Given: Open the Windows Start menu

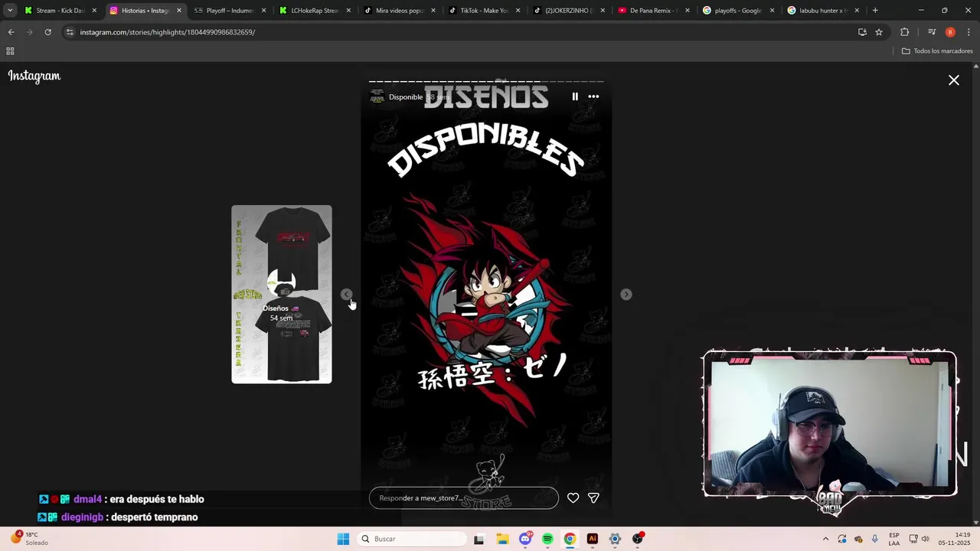Looking at the screenshot, I should click(343, 539).
